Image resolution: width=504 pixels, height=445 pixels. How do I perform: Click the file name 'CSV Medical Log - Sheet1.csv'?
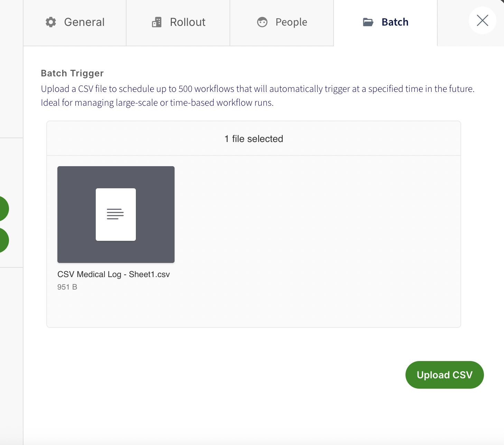(113, 274)
